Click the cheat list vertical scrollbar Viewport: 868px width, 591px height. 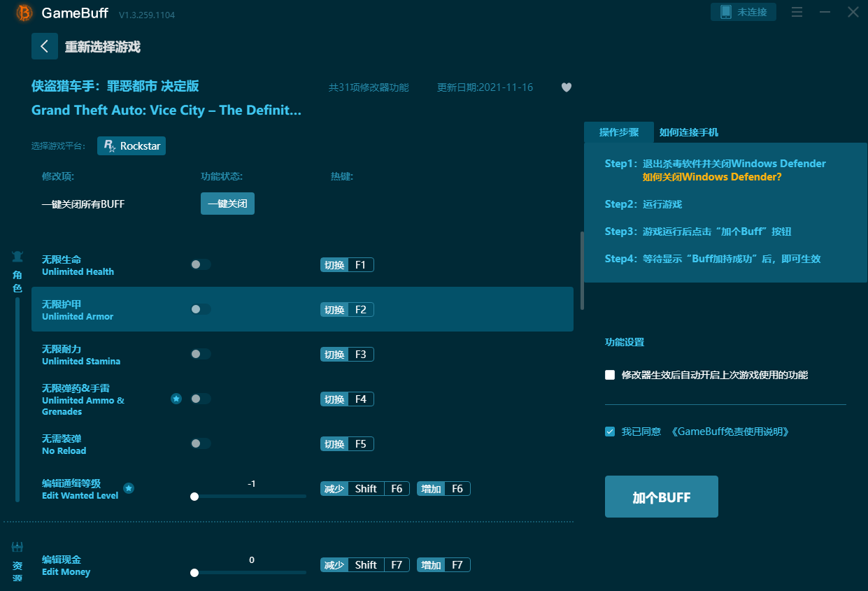[582, 271]
